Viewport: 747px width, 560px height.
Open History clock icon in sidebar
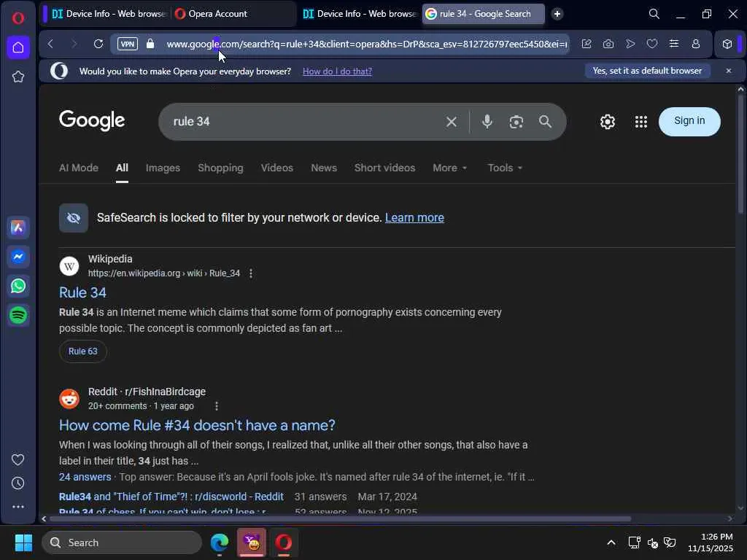18,483
